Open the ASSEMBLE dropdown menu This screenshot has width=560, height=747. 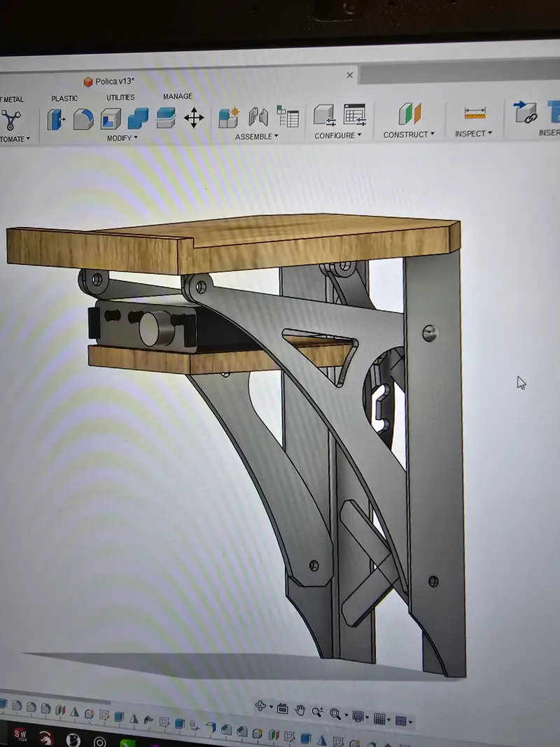coord(257,137)
